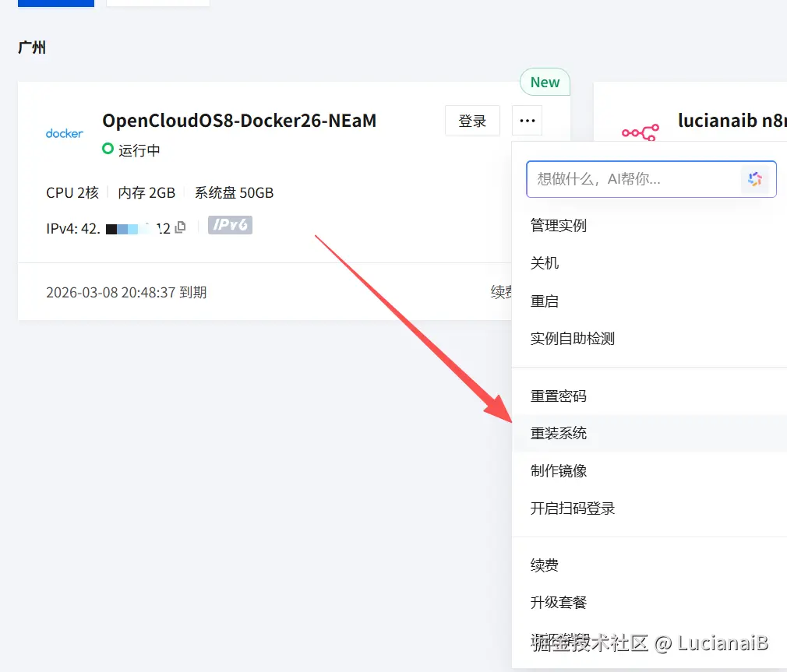Click the AI assistant icon in the search box
787x672 pixels.
pyautogui.click(x=755, y=179)
